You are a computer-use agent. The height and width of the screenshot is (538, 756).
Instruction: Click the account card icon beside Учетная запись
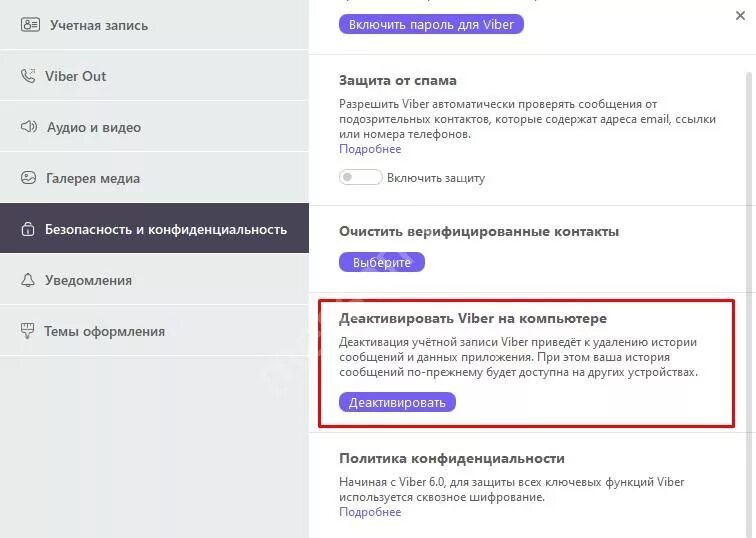click(30, 24)
